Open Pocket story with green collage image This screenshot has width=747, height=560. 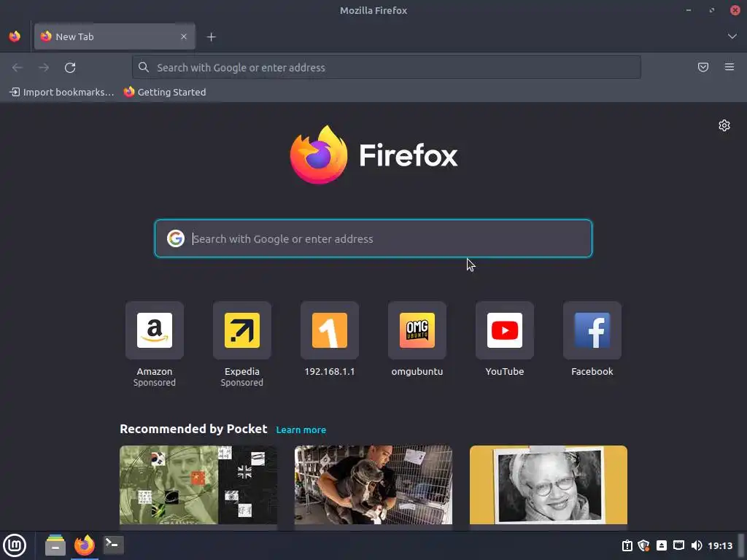coord(198,485)
